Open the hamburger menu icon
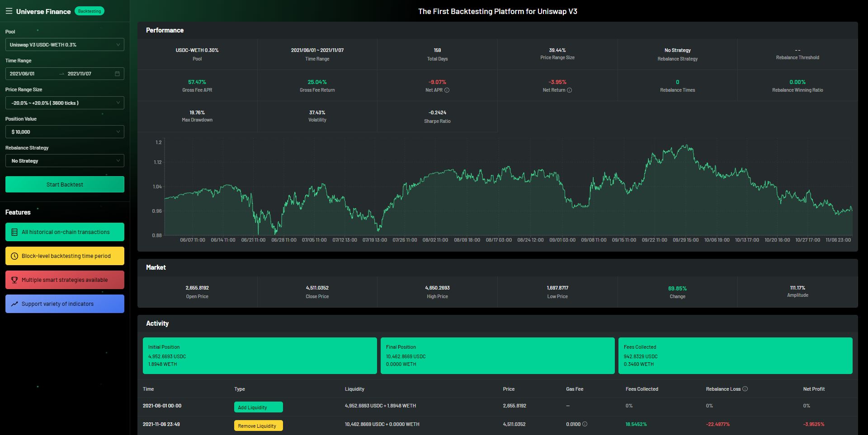868x435 pixels. [9, 11]
